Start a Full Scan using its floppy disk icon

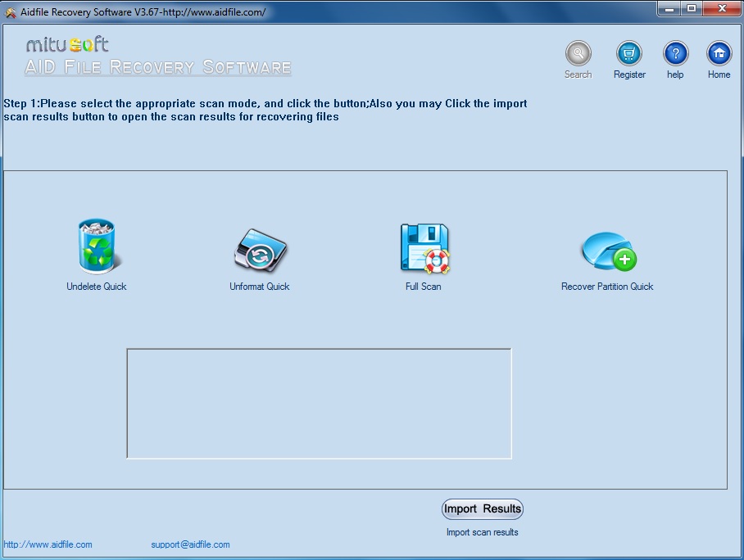coord(423,246)
